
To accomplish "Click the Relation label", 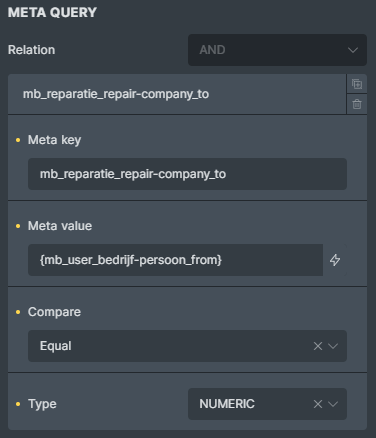I will (x=32, y=50).
